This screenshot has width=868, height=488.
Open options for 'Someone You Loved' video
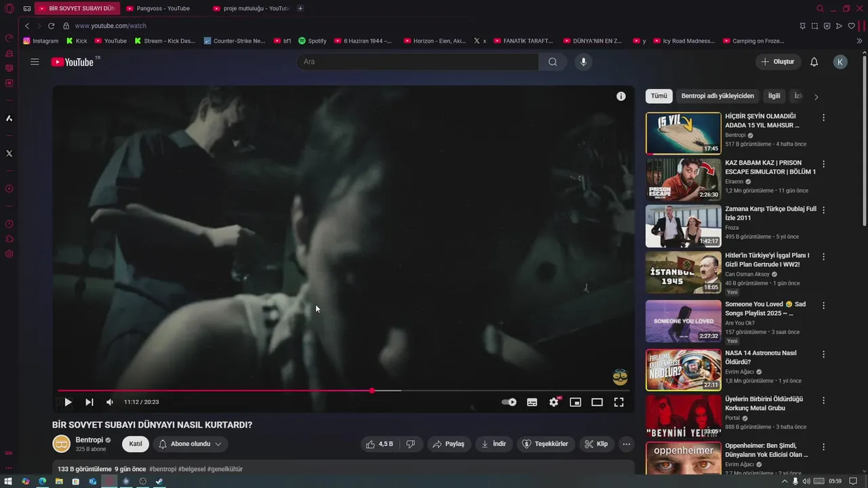pyautogui.click(x=823, y=305)
